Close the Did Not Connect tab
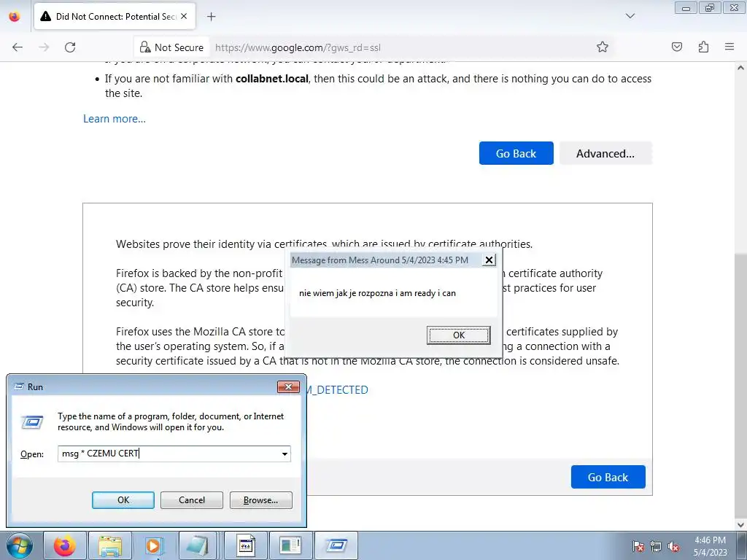Viewport: 747px width, 560px height. point(184,16)
